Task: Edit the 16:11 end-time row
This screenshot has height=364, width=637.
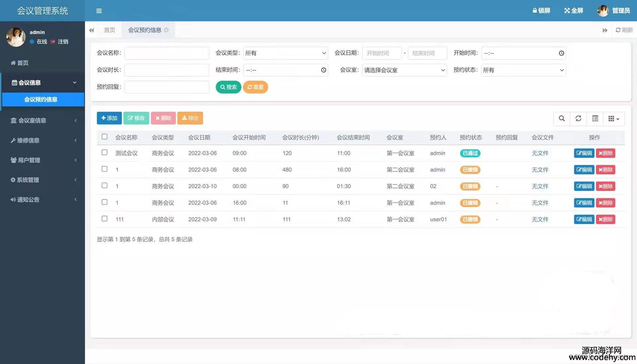Action: (584, 203)
